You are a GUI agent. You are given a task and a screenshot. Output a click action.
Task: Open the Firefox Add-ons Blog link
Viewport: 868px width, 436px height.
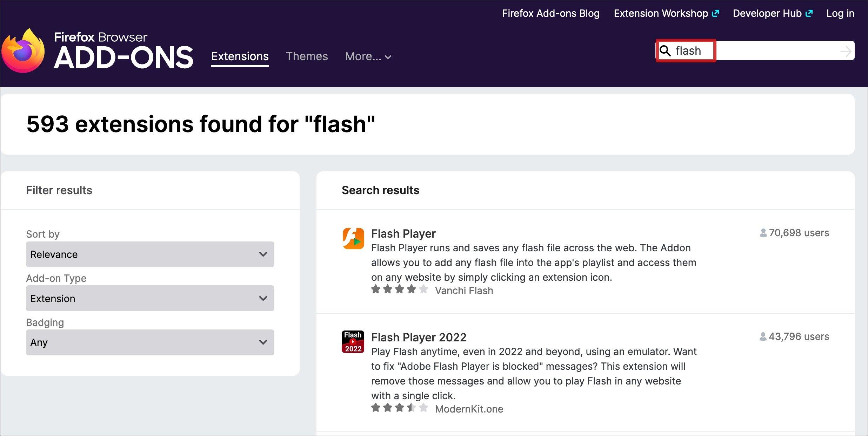click(x=550, y=13)
